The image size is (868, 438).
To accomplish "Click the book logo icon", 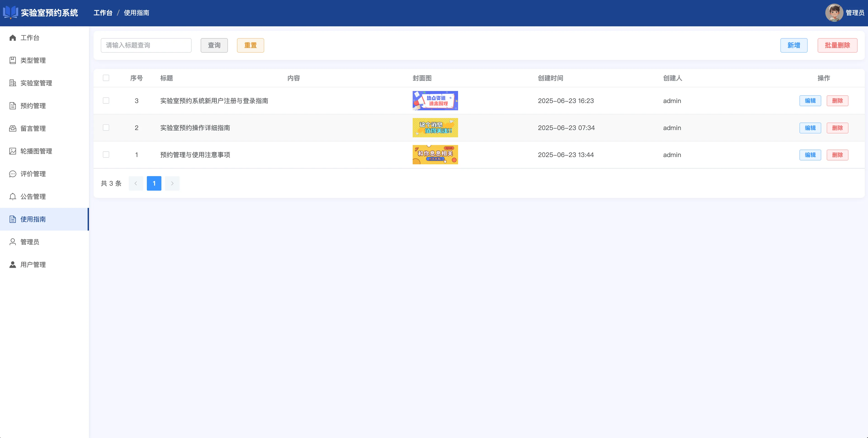I will tap(10, 12).
